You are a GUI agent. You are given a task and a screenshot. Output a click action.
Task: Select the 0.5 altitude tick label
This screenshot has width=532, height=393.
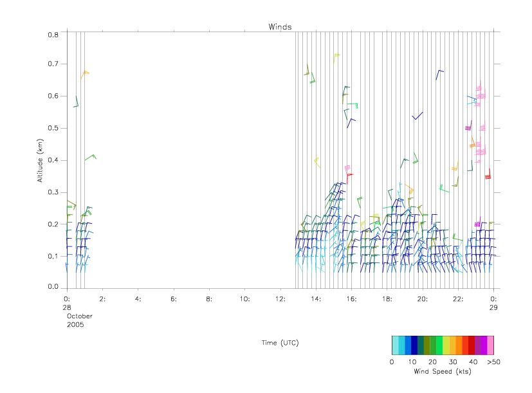(x=53, y=128)
